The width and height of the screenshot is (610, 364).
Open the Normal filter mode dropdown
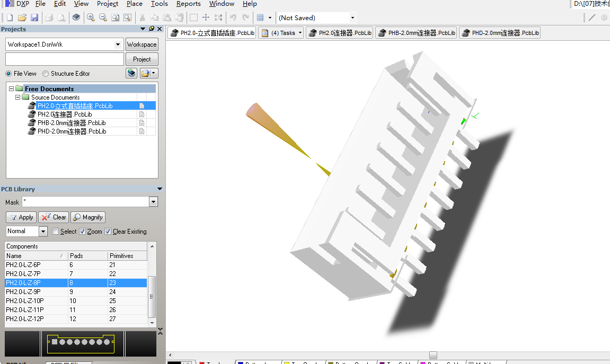(43, 232)
